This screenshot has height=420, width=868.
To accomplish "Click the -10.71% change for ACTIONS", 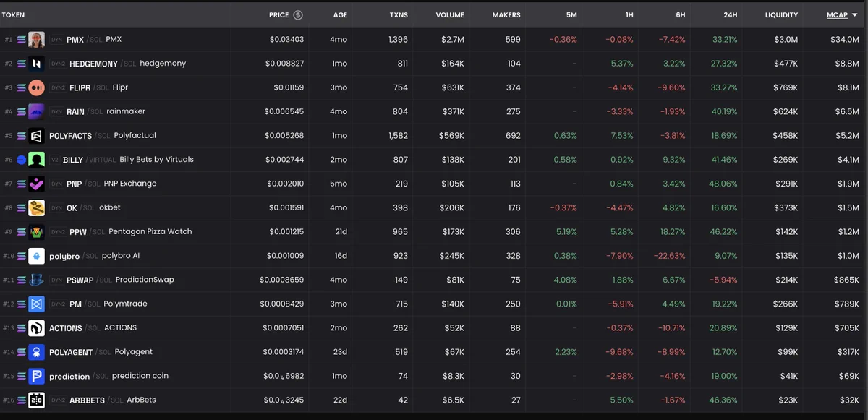I will [x=671, y=328].
